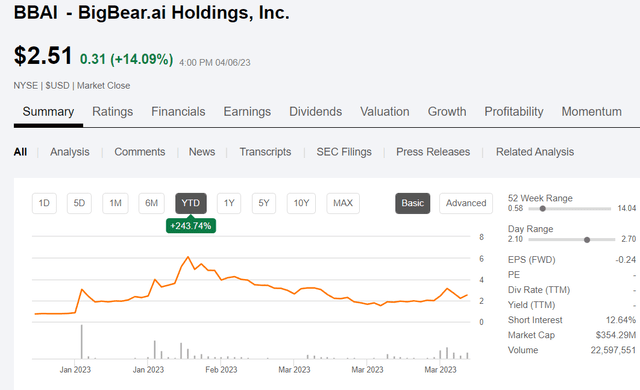
Task: Click the $2.51 share price
Action: pos(43,55)
